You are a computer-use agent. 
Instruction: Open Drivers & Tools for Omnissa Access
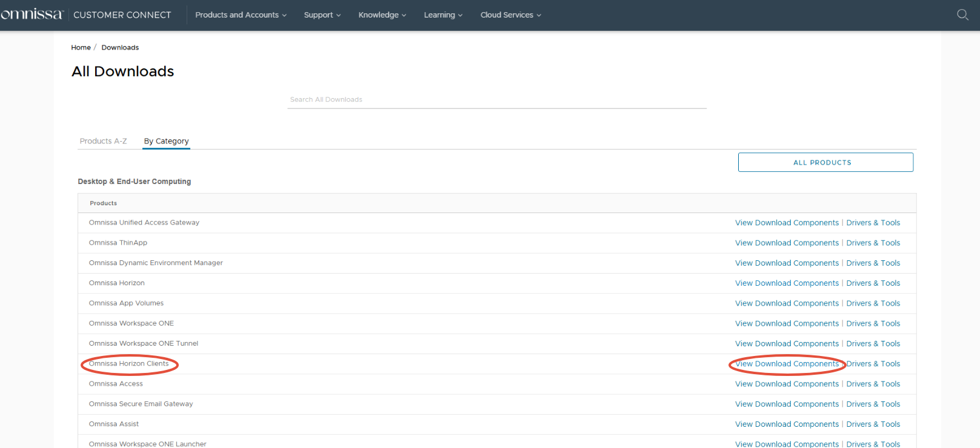coord(873,384)
